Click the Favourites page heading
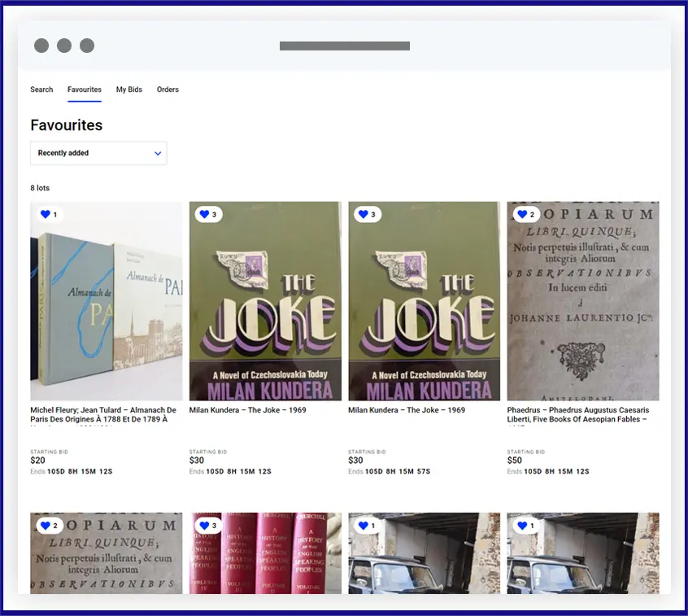Viewport: 688px width, 616px height. pyautogui.click(x=66, y=125)
